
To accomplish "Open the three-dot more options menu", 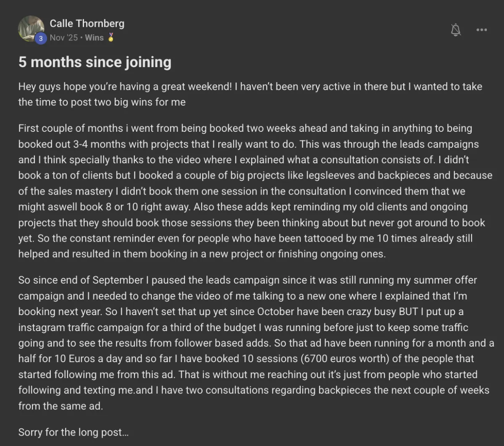I will coord(482,30).
